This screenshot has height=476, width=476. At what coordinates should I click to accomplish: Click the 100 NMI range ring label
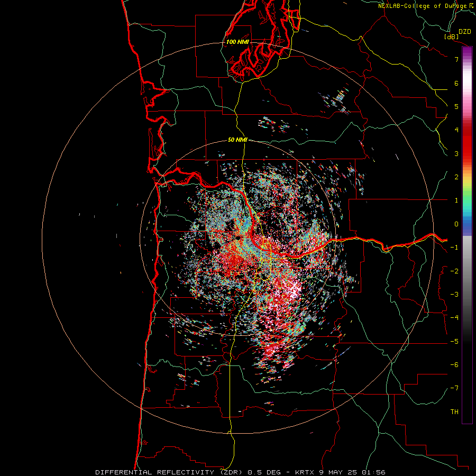[237, 42]
